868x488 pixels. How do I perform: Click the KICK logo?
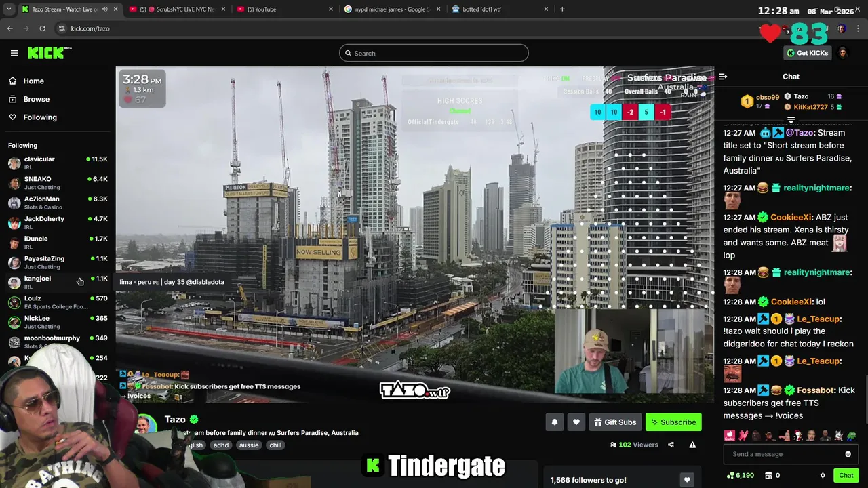50,53
